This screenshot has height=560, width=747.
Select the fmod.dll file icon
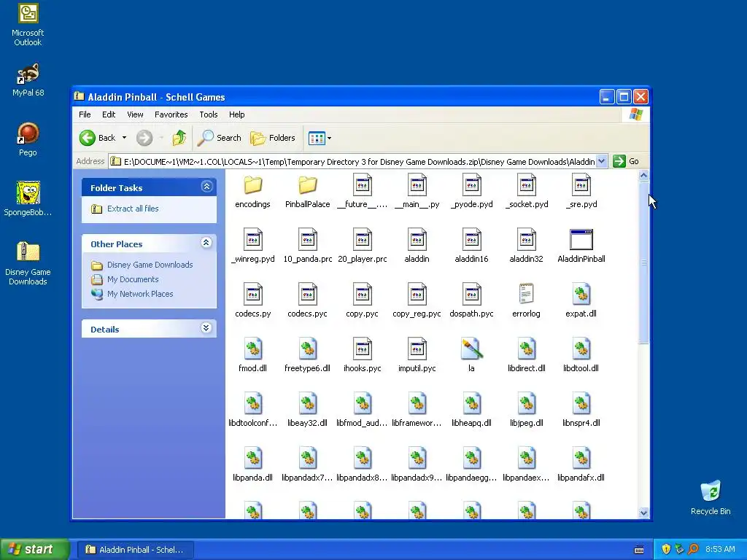(x=253, y=349)
